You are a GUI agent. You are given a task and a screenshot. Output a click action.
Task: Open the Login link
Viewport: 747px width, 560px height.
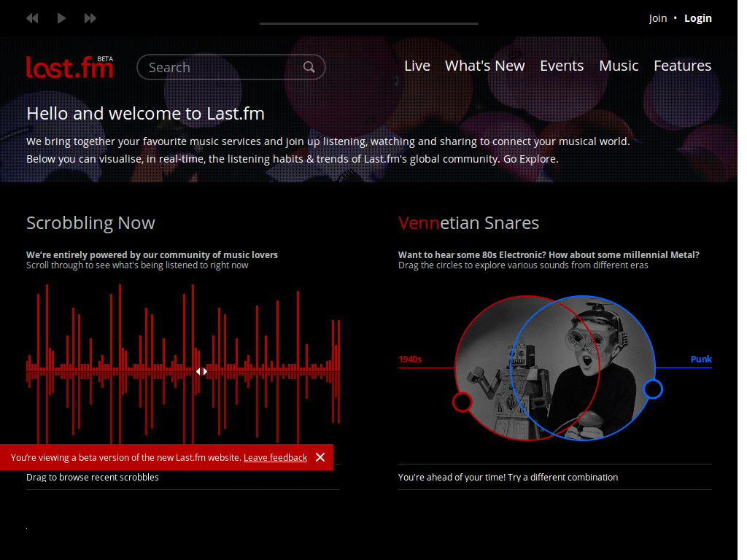(697, 18)
